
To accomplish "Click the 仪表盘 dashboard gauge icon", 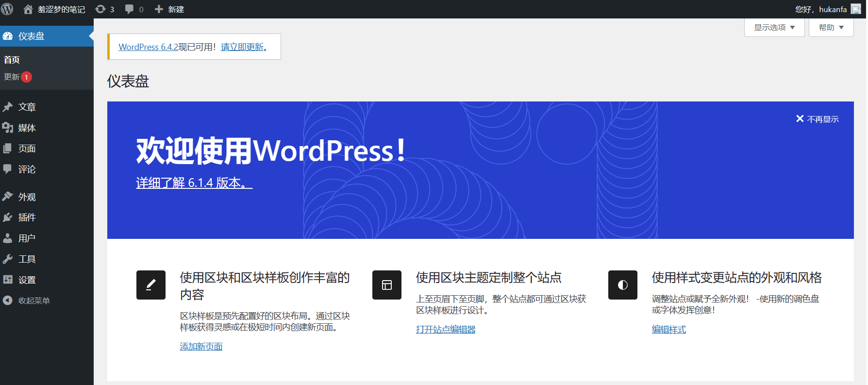I will click(8, 36).
